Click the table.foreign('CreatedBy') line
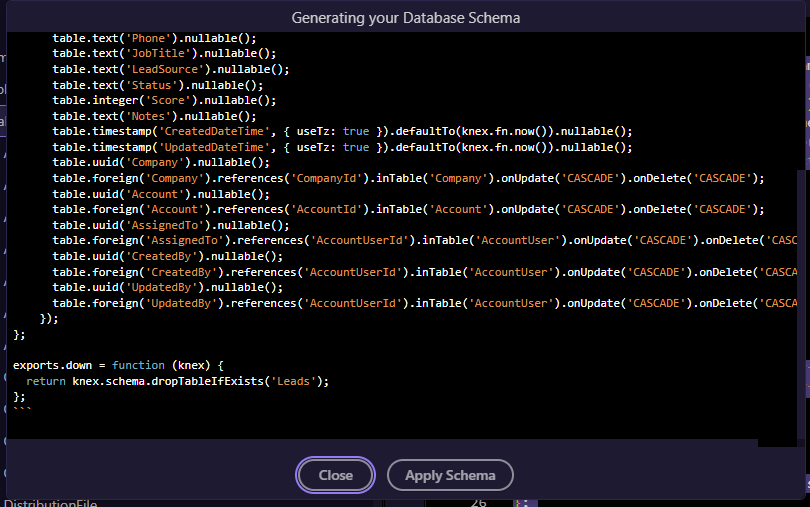Image resolution: width=810 pixels, height=507 pixels. point(425,272)
